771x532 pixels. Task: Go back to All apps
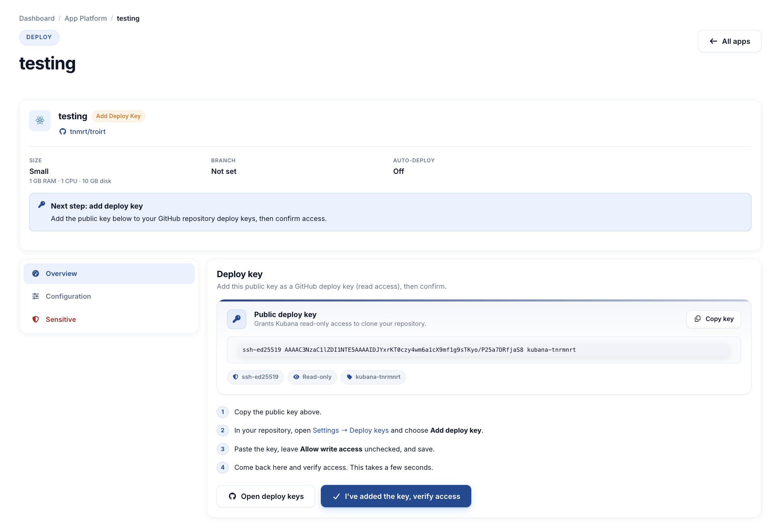pyautogui.click(x=729, y=41)
